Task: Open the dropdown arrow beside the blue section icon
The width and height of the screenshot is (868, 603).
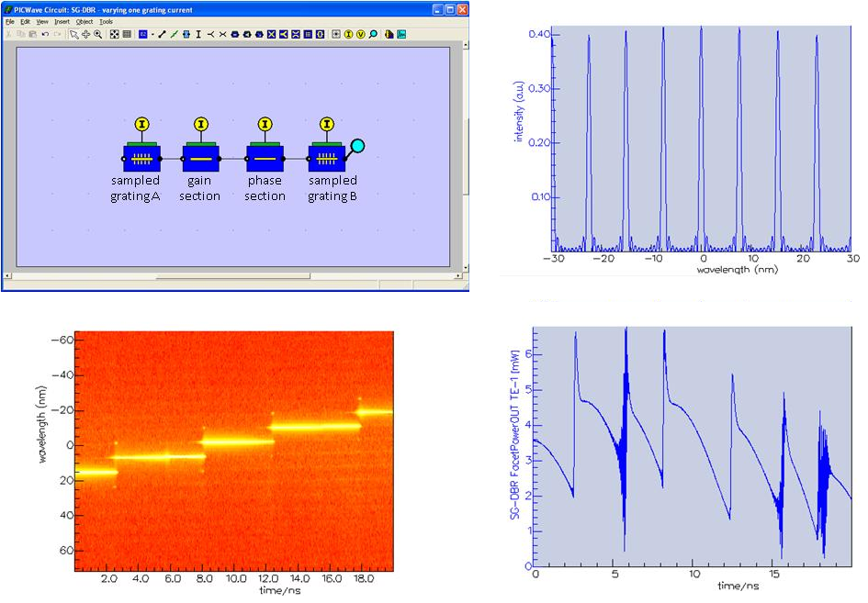Action: (x=152, y=34)
